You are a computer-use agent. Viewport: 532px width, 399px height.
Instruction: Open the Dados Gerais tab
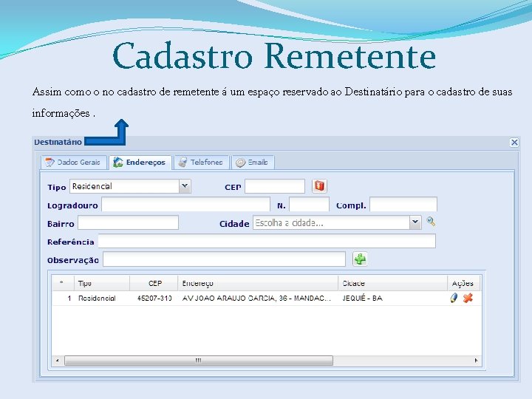(74, 163)
